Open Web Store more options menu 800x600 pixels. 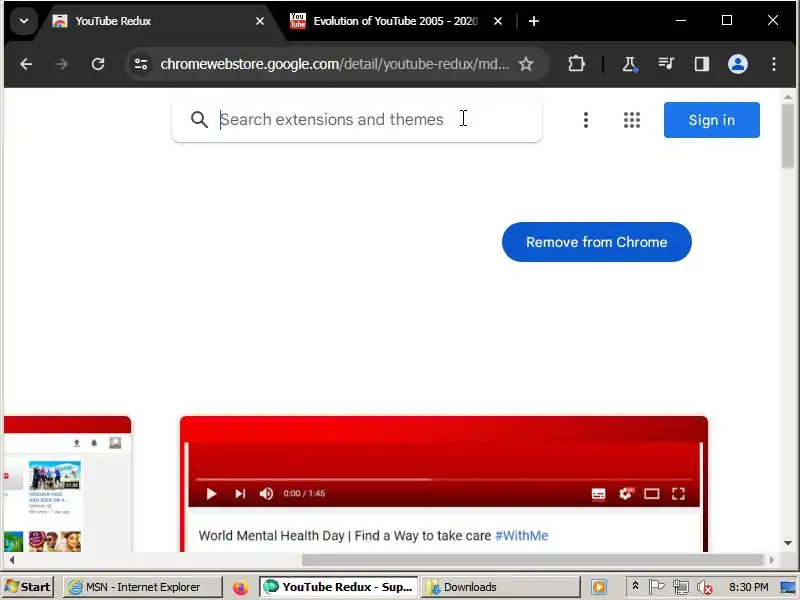(x=586, y=120)
